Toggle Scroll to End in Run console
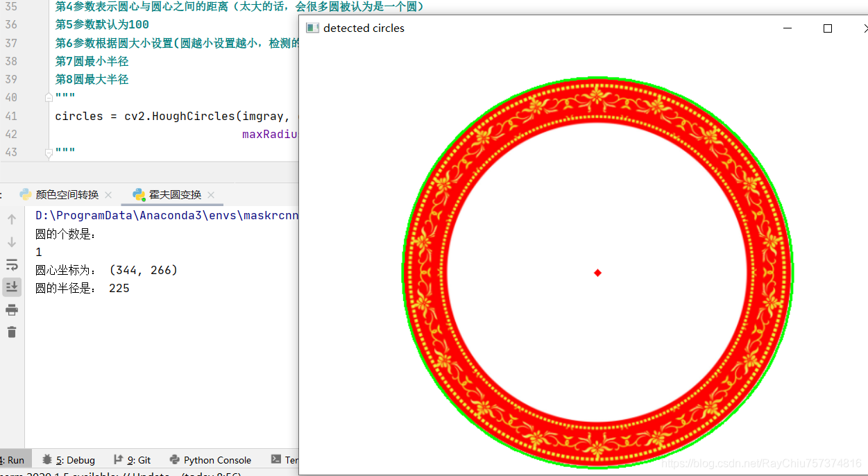The width and height of the screenshot is (868, 476). [12, 287]
